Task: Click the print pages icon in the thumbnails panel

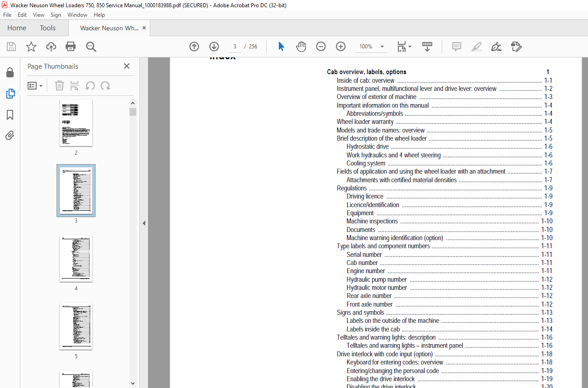Action: [x=75, y=85]
